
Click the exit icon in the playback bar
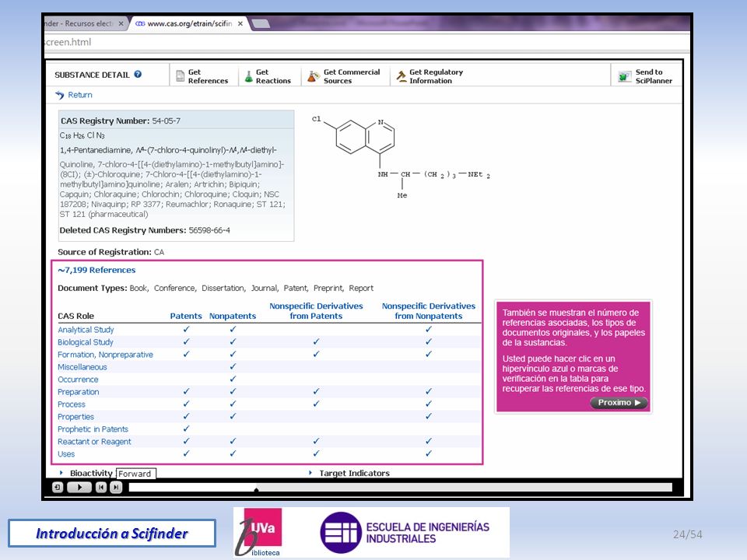pyautogui.click(x=58, y=487)
